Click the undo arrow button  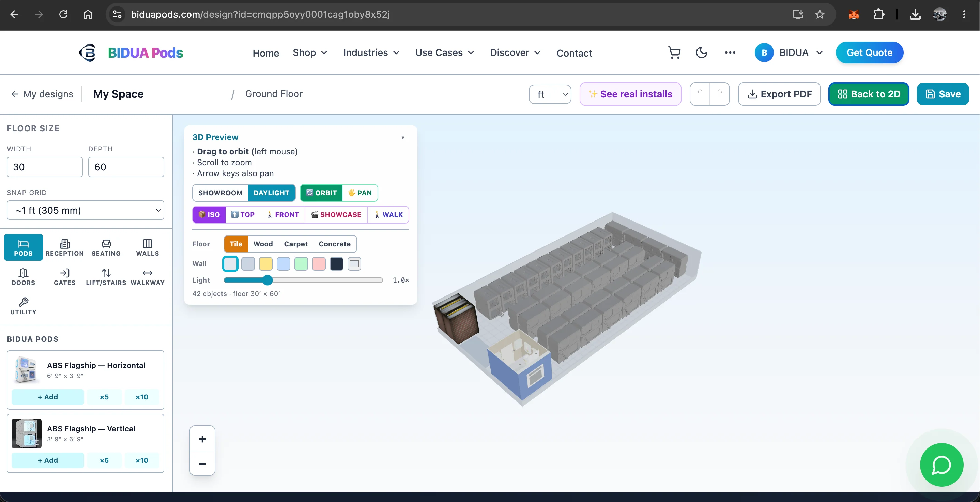coord(700,94)
